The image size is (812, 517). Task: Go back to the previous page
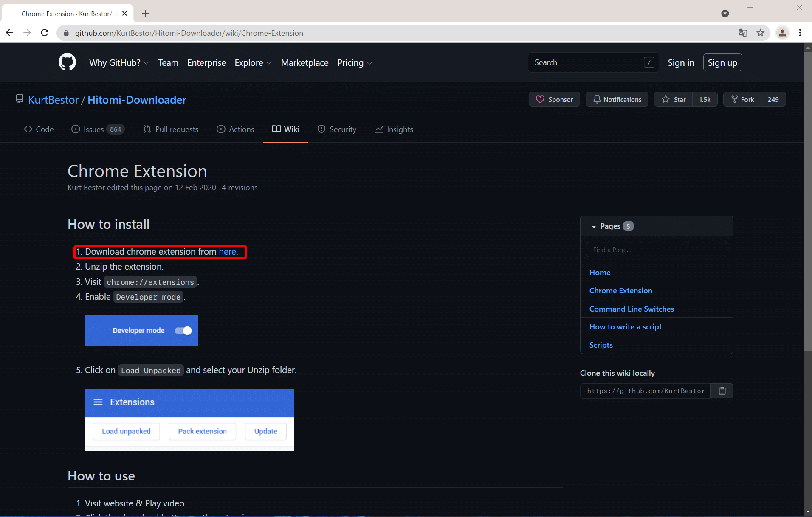(x=10, y=33)
